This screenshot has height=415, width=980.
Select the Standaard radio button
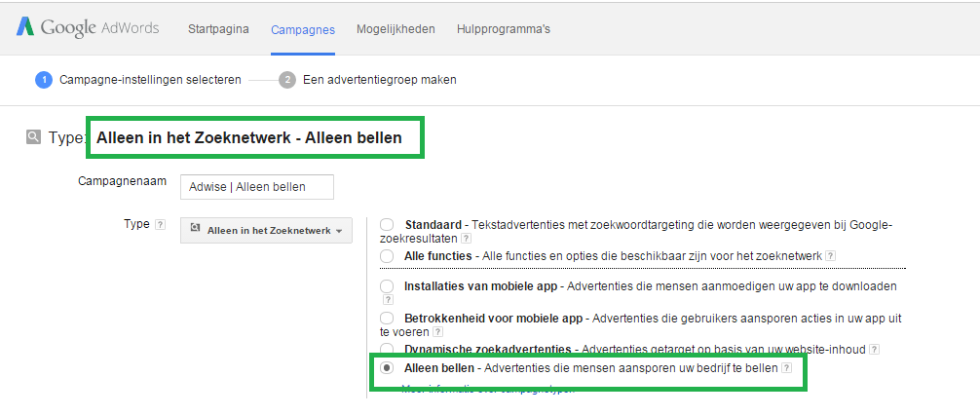click(x=387, y=225)
